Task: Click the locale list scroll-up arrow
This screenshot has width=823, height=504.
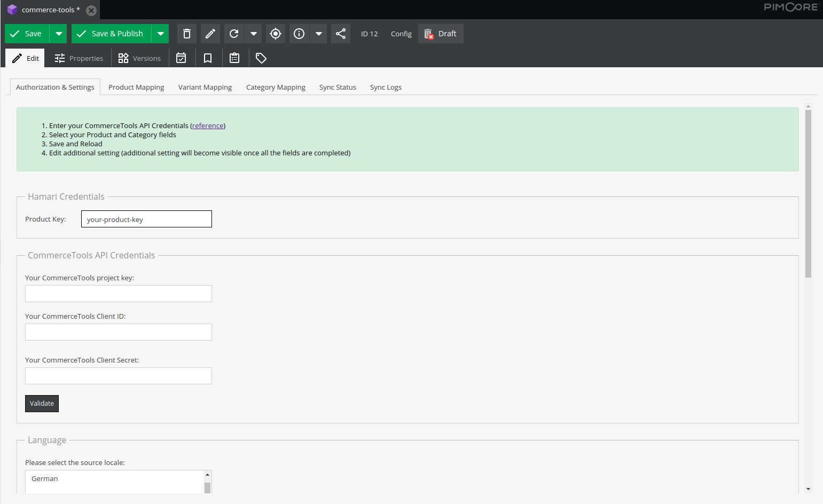Action: click(x=208, y=475)
